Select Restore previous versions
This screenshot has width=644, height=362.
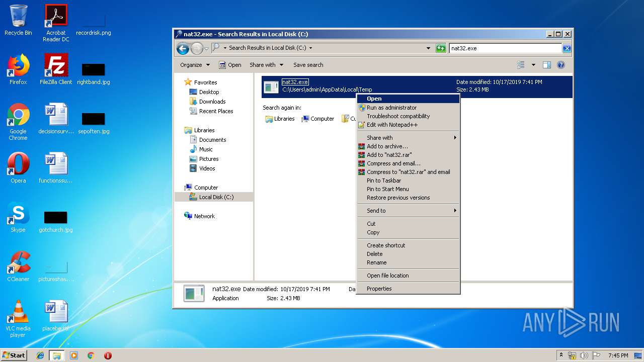408,198
